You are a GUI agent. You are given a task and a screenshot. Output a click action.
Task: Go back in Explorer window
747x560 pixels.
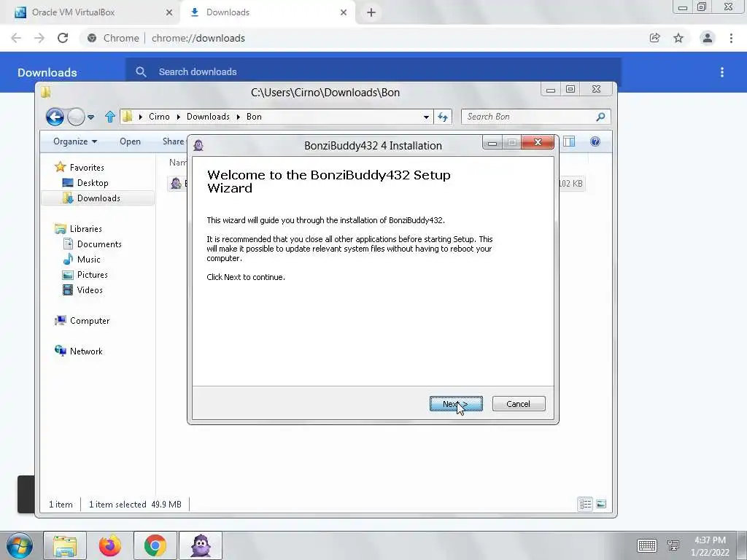[x=55, y=117]
